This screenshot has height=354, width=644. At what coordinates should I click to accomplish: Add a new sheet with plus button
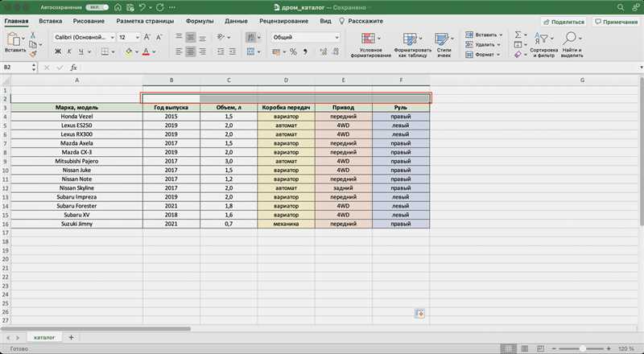[x=71, y=337]
